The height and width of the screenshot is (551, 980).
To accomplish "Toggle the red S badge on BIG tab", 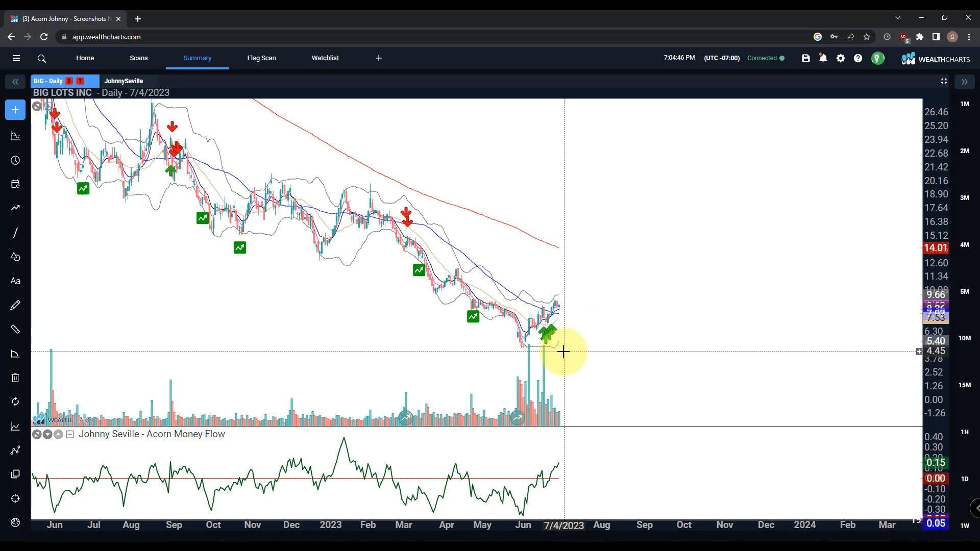I will point(69,81).
